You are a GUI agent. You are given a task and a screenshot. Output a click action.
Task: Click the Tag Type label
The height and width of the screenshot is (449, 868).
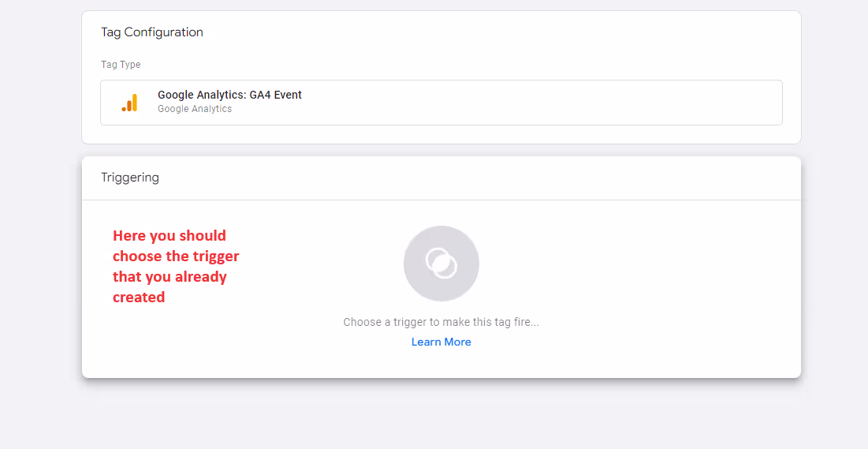coord(121,64)
